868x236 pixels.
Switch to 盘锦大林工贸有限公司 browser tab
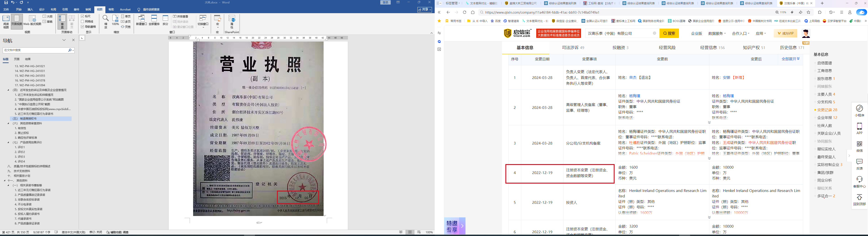[x=521, y=3]
